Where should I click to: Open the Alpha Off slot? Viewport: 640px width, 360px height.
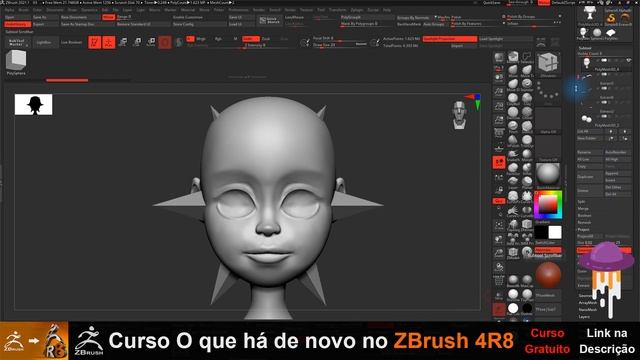548,121
